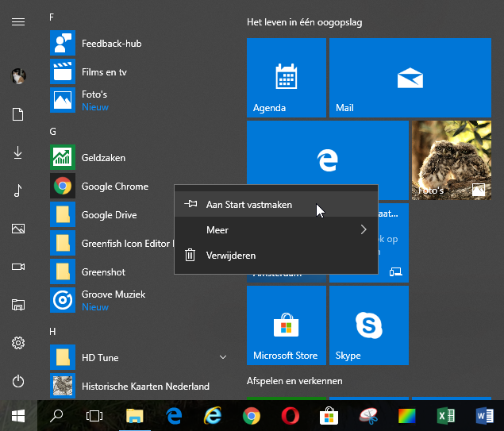Select Verwijderen in context menu

click(x=276, y=256)
